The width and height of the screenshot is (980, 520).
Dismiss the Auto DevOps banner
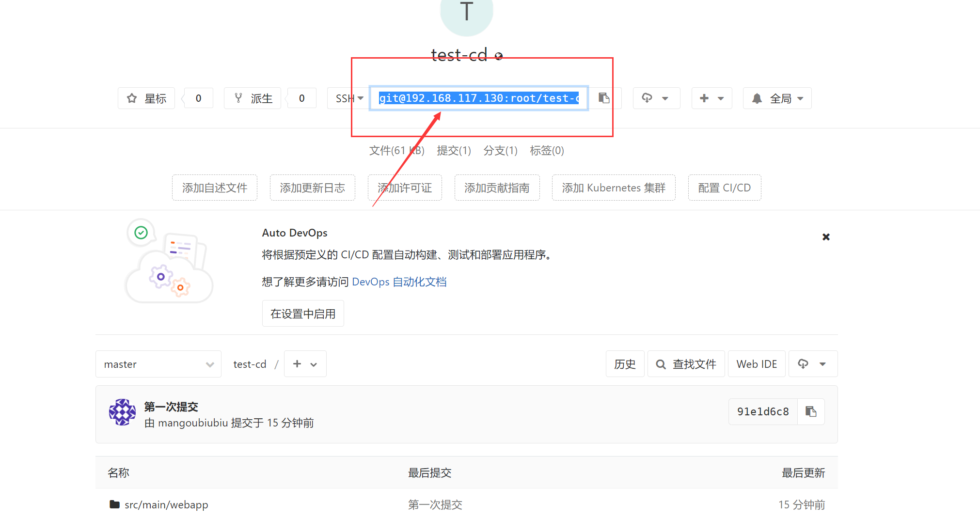click(x=826, y=237)
